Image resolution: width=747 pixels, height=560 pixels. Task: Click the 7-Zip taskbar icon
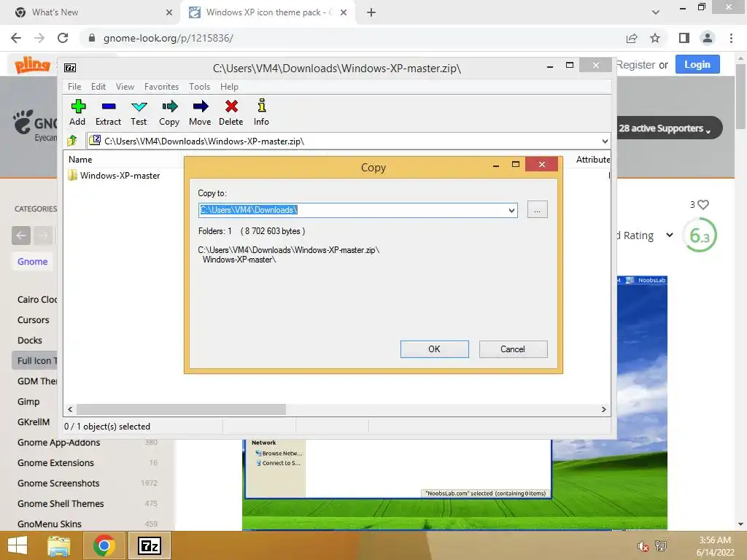pos(149,545)
